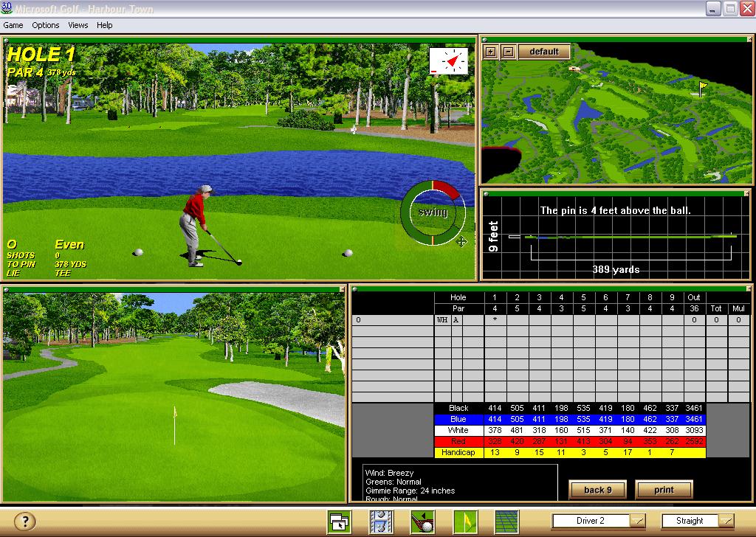Maximize the Microsoft Golf window
This screenshot has height=537, width=756.
point(730,9)
